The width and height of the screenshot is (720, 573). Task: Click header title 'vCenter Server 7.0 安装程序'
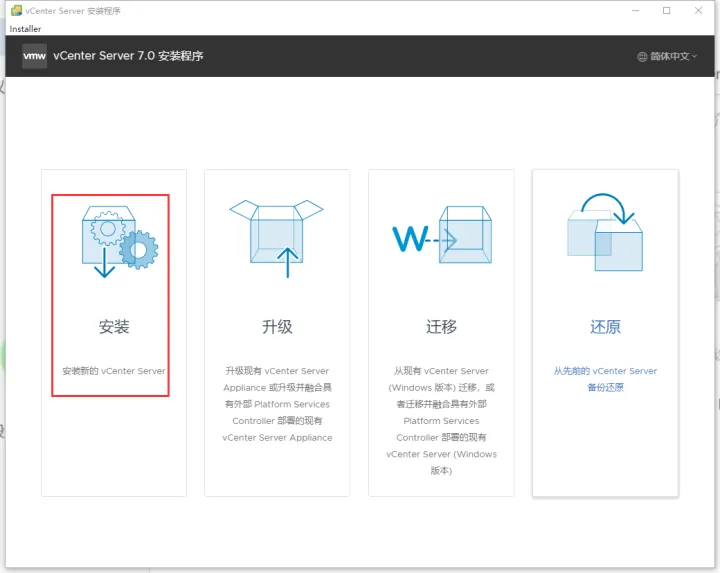coord(128,56)
